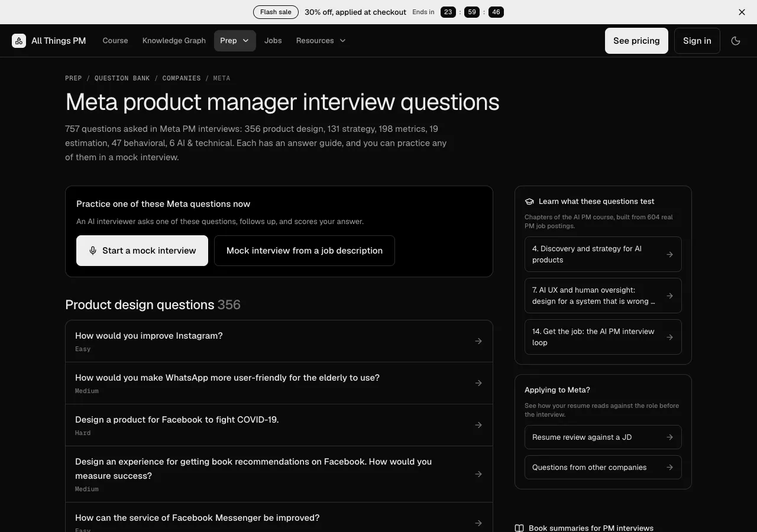Click the See pricing button
757x532 pixels.
[x=636, y=41]
